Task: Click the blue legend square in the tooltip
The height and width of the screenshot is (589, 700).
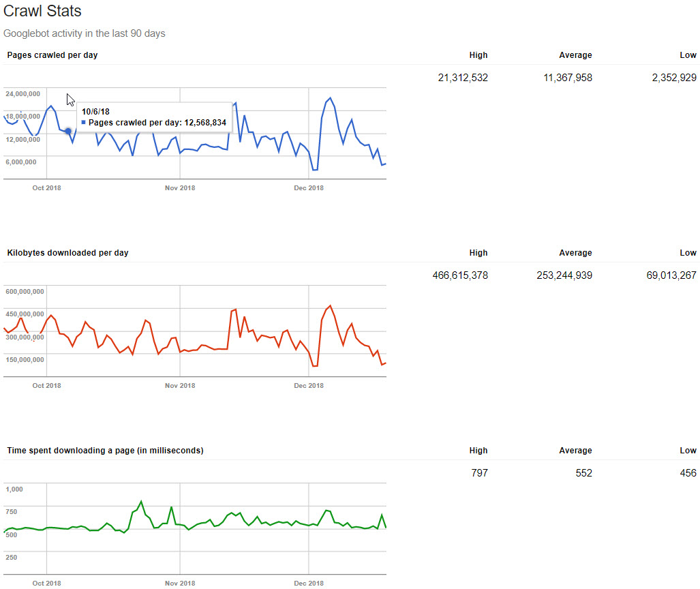Action: [x=83, y=122]
